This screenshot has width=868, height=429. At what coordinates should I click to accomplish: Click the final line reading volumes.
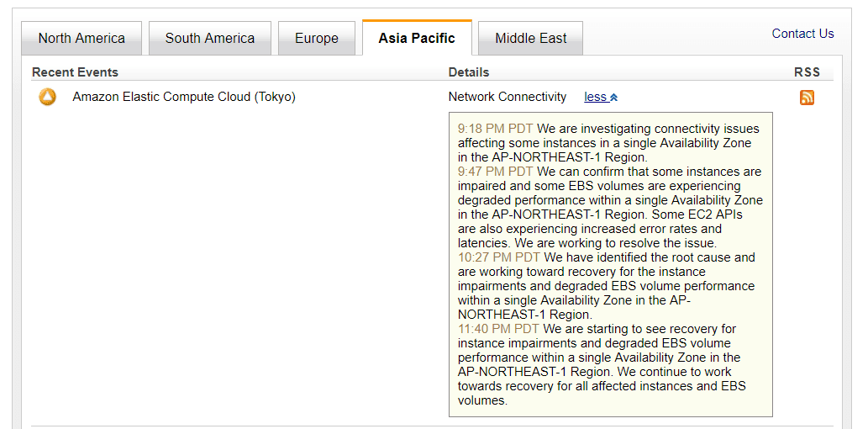tap(482, 400)
